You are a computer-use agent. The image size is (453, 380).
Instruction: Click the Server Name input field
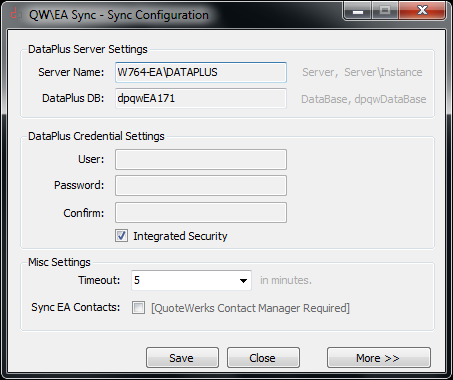click(201, 72)
